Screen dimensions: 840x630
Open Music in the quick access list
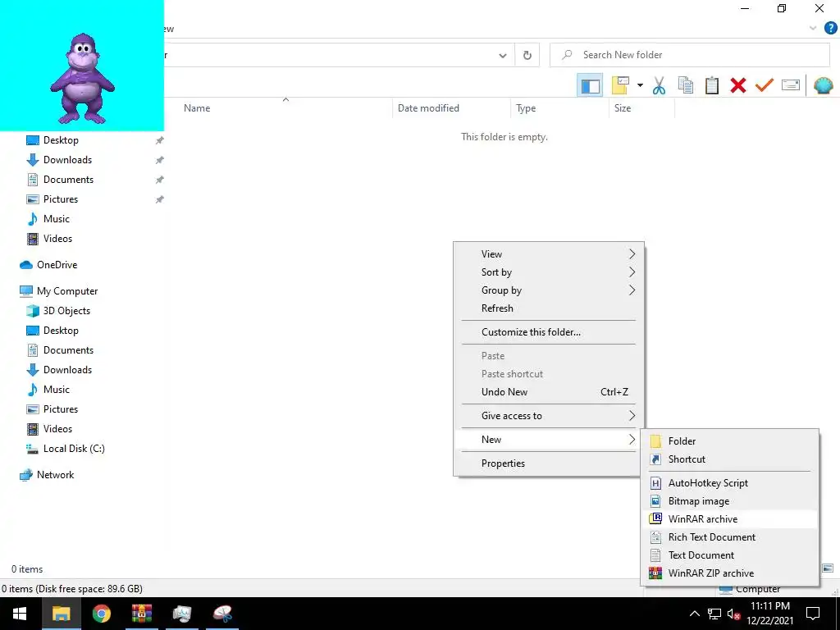pyautogui.click(x=57, y=219)
